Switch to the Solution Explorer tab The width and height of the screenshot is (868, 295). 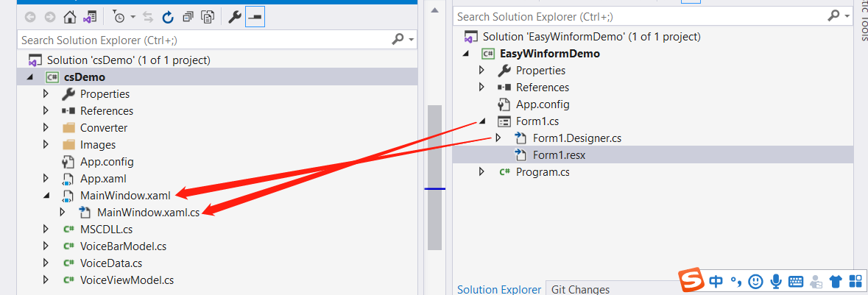[x=498, y=289]
